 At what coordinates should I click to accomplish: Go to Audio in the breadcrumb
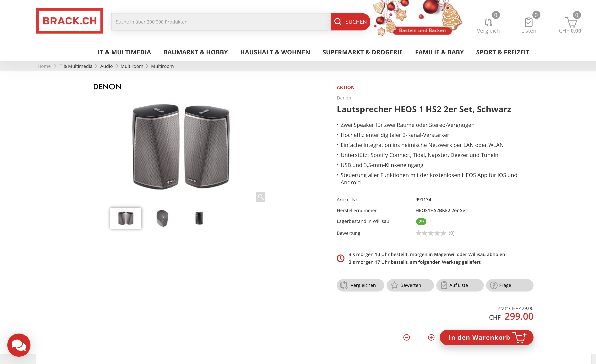point(106,66)
